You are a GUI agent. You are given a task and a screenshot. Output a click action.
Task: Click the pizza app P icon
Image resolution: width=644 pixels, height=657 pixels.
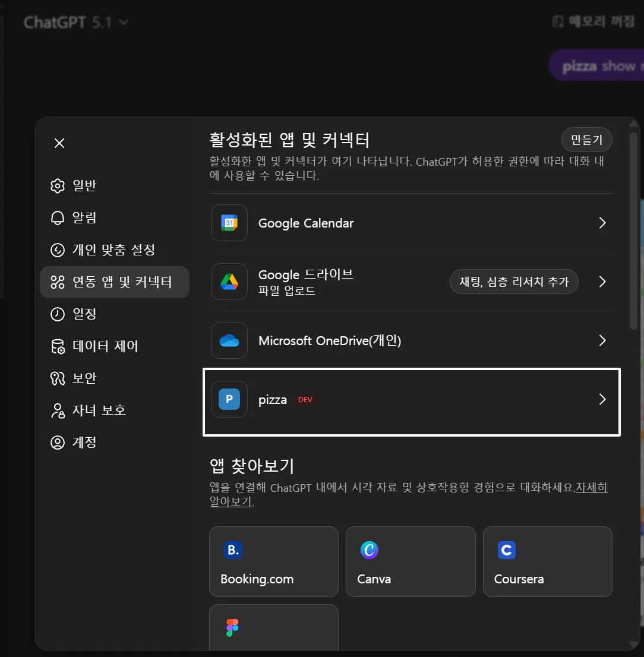[x=229, y=399]
